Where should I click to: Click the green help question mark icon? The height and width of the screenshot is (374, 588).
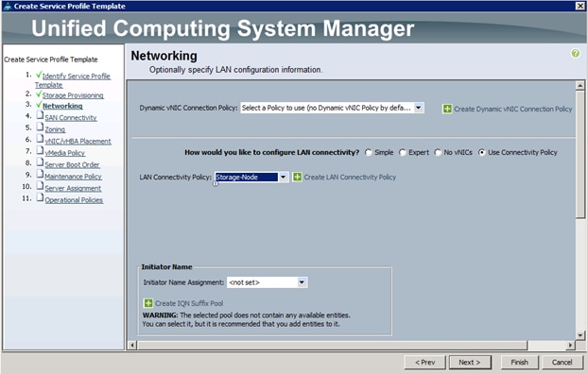576,54
